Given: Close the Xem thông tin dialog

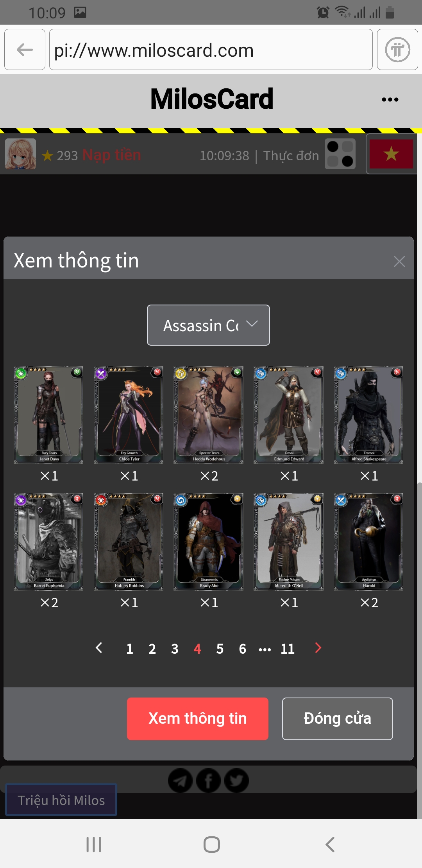Looking at the screenshot, I should click(x=399, y=261).
